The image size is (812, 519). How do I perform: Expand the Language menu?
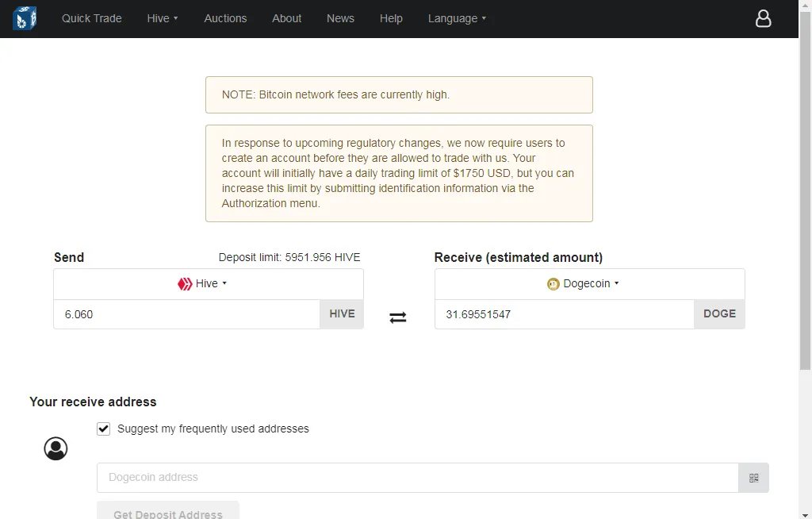[457, 18]
